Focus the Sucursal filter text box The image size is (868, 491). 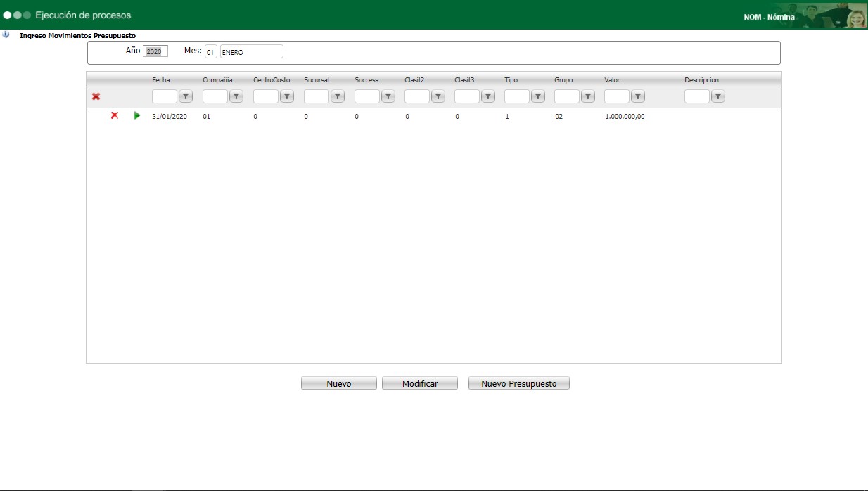coord(317,96)
